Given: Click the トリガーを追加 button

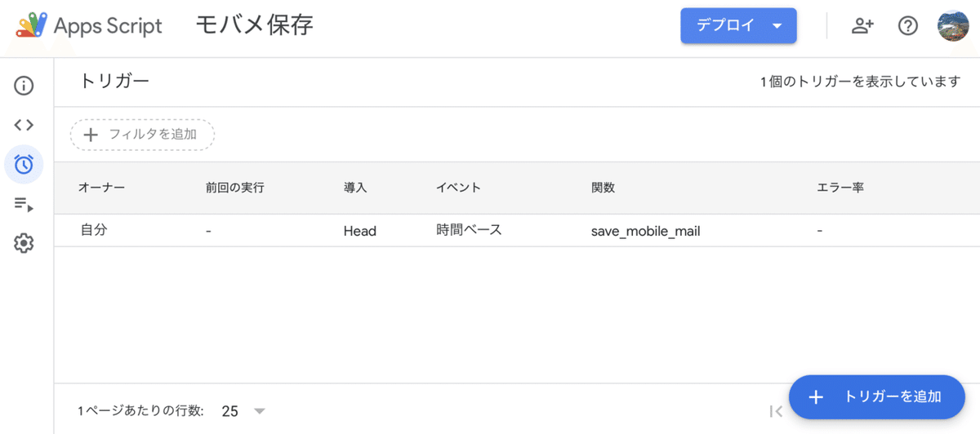Looking at the screenshot, I should pos(877,397).
